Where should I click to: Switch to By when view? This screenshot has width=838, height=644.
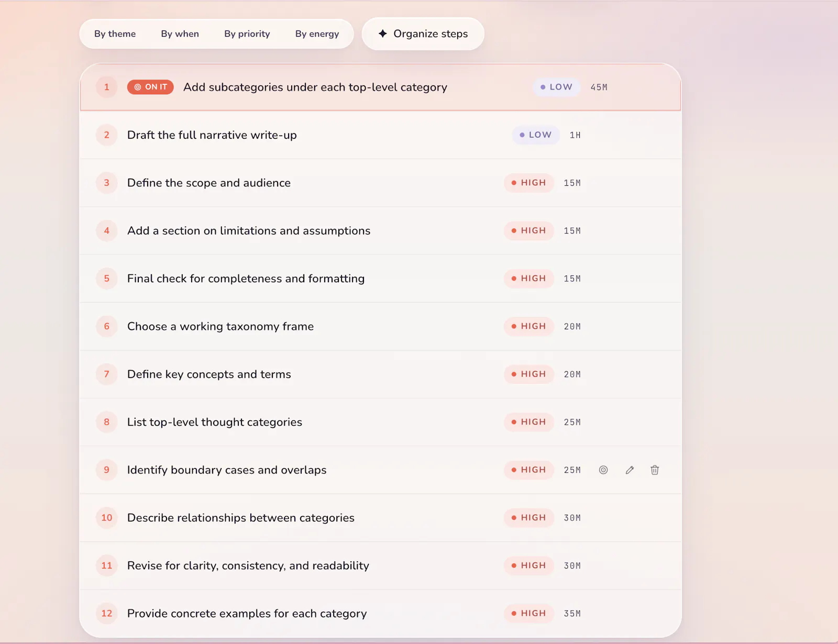(180, 34)
